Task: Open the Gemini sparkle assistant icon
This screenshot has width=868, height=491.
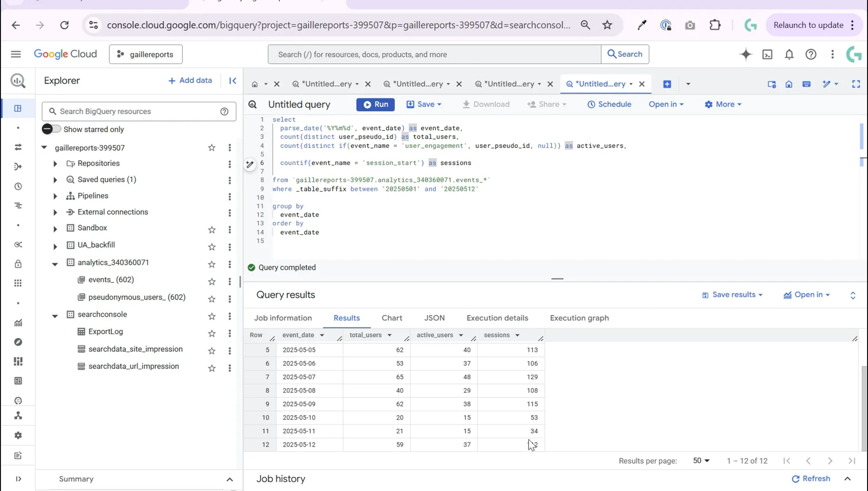Action: click(746, 54)
